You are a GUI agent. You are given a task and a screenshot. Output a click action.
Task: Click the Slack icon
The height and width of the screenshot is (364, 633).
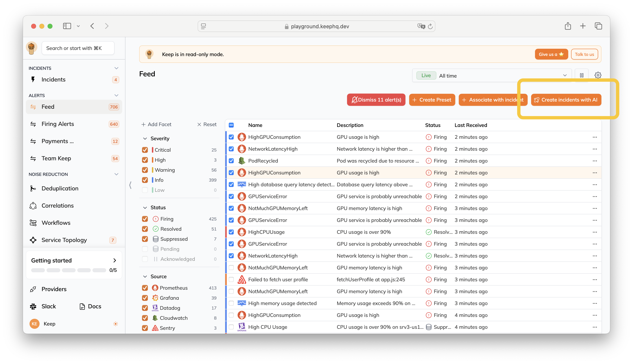(33, 306)
